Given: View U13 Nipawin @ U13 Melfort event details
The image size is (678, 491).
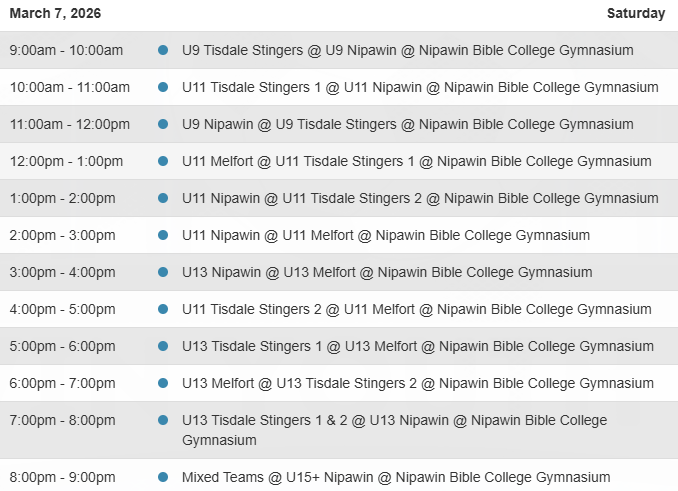Looking at the screenshot, I should click(387, 272).
